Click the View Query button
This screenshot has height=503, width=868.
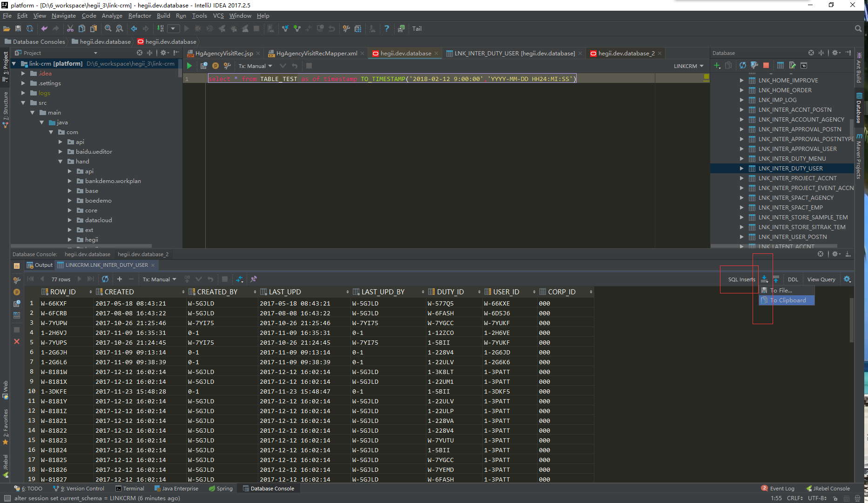pyautogui.click(x=821, y=279)
